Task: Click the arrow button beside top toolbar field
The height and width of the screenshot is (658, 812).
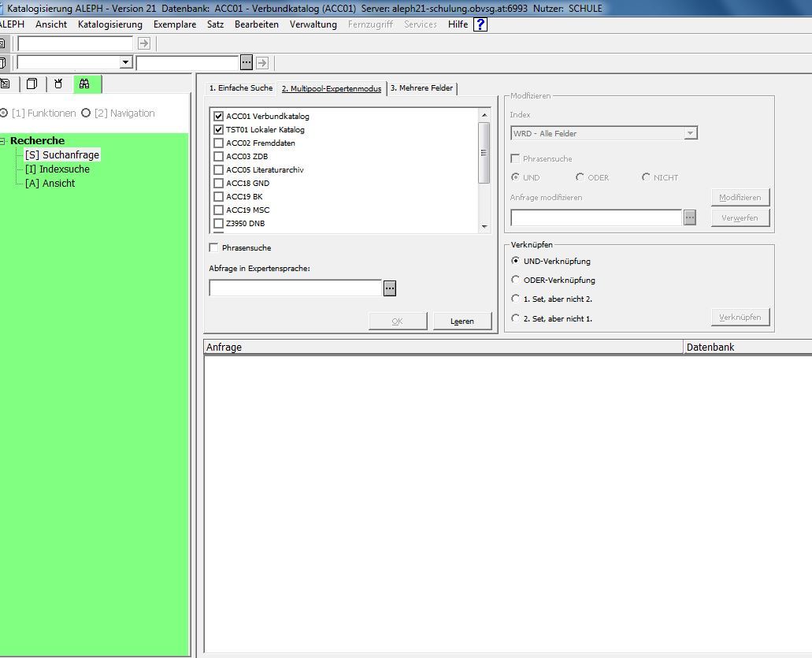Action: [x=143, y=43]
